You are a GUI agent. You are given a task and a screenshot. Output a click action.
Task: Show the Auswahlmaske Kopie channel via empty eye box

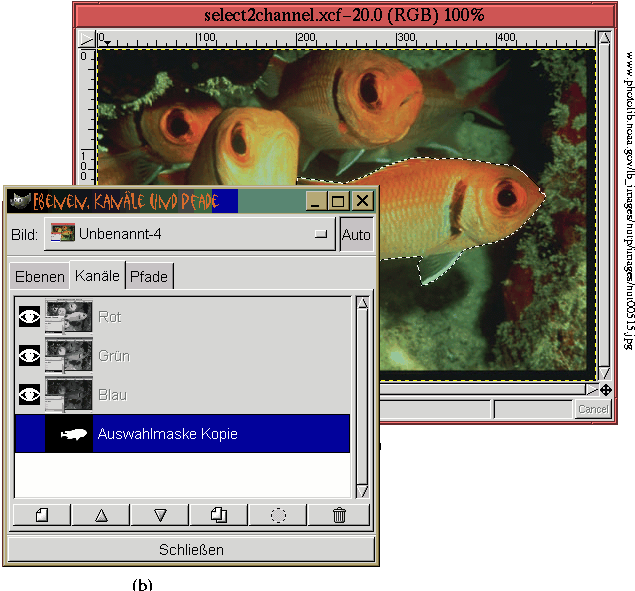click(x=30, y=434)
